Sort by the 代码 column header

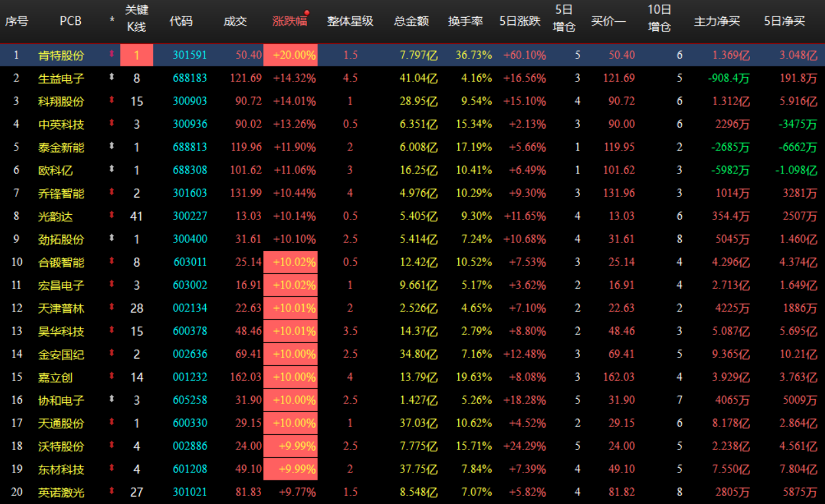coord(181,21)
